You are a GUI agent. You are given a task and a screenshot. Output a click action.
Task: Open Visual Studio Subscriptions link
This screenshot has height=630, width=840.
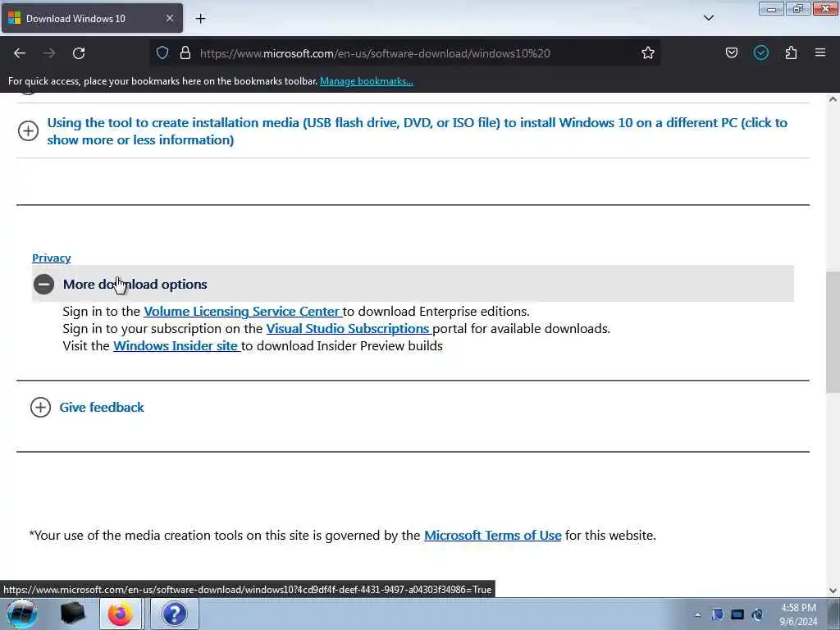click(349, 328)
